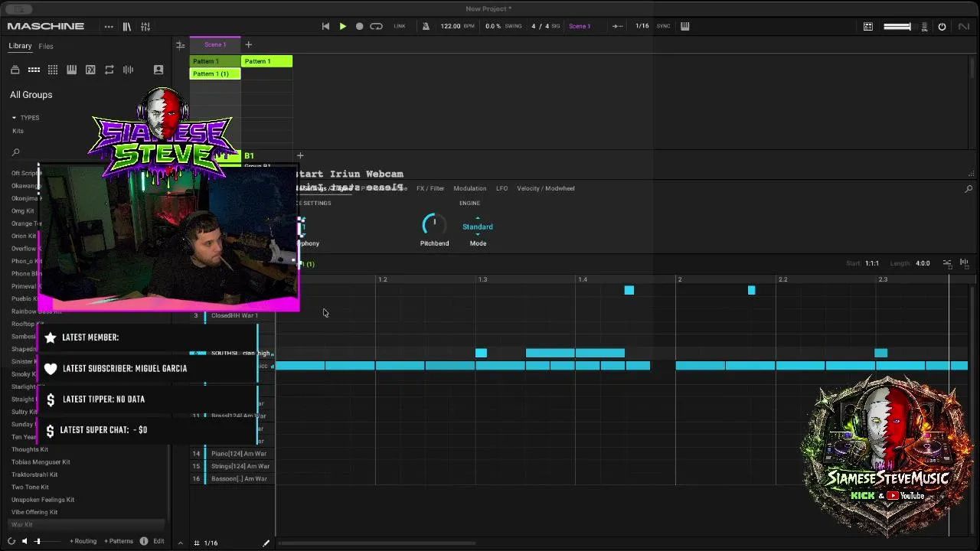Switch to the Files tab
This screenshot has width=980, height=551.
(46, 46)
